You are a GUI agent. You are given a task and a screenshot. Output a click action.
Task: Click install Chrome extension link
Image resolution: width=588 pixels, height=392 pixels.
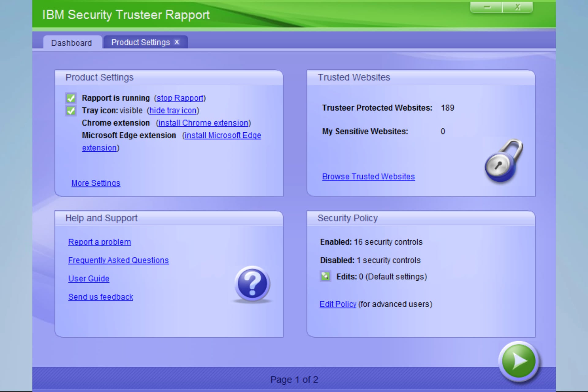coord(203,123)
